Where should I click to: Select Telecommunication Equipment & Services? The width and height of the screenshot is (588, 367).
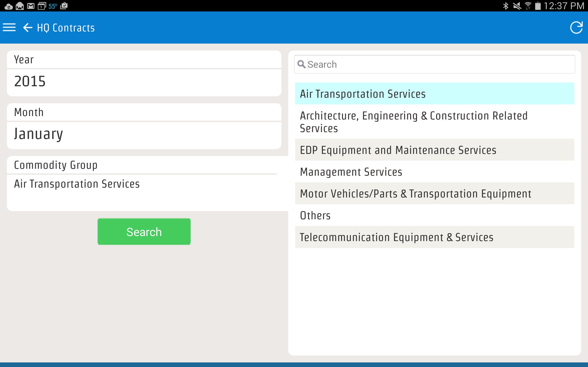coord(434,237)
